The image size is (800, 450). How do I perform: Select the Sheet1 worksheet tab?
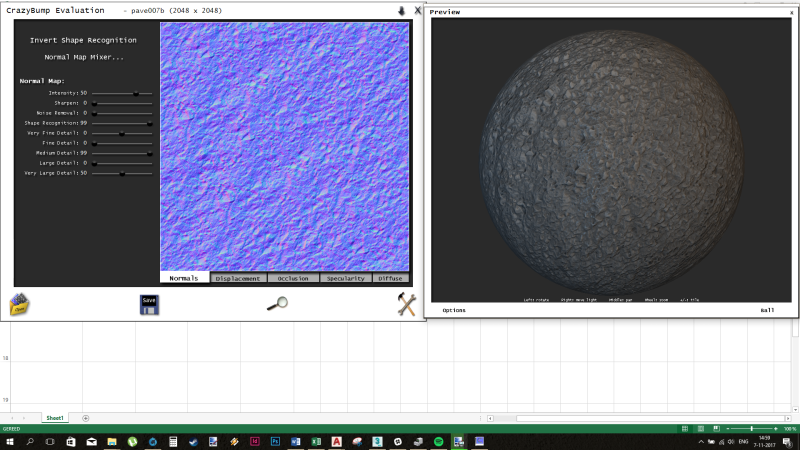point(54,417)
